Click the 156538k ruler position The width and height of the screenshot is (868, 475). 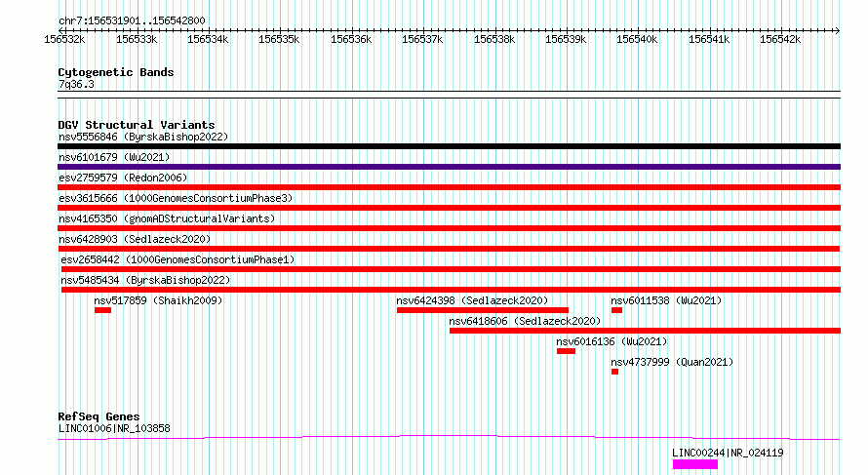tap(494, 39)
